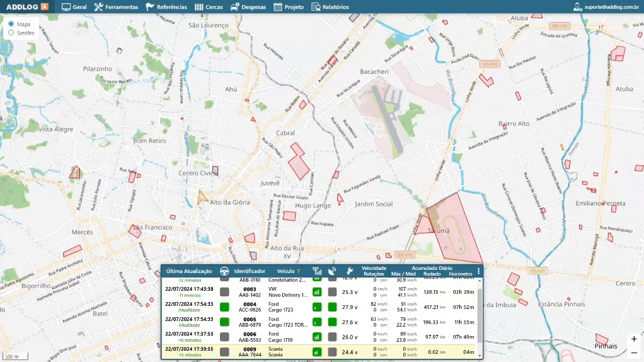Click the steering wheel column header icon
The width and height of the screenshot is (644, 362).
pyautogui.click(x=224, y=271)
